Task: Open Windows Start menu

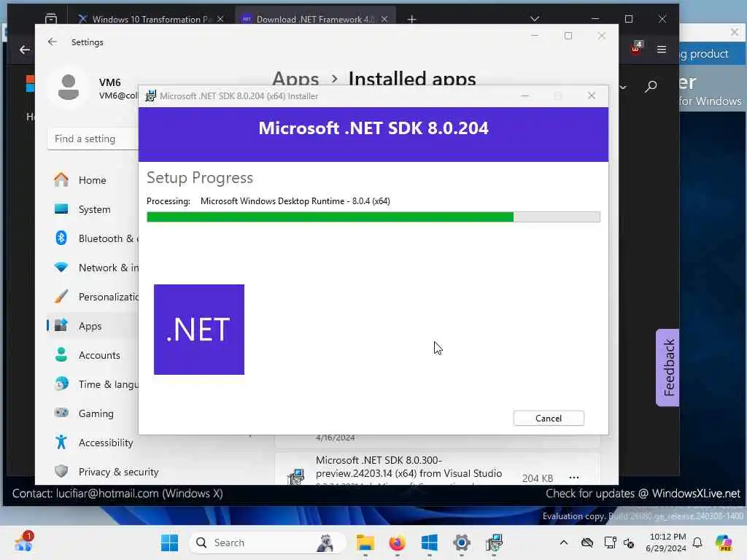Action: tap(169, 542)
